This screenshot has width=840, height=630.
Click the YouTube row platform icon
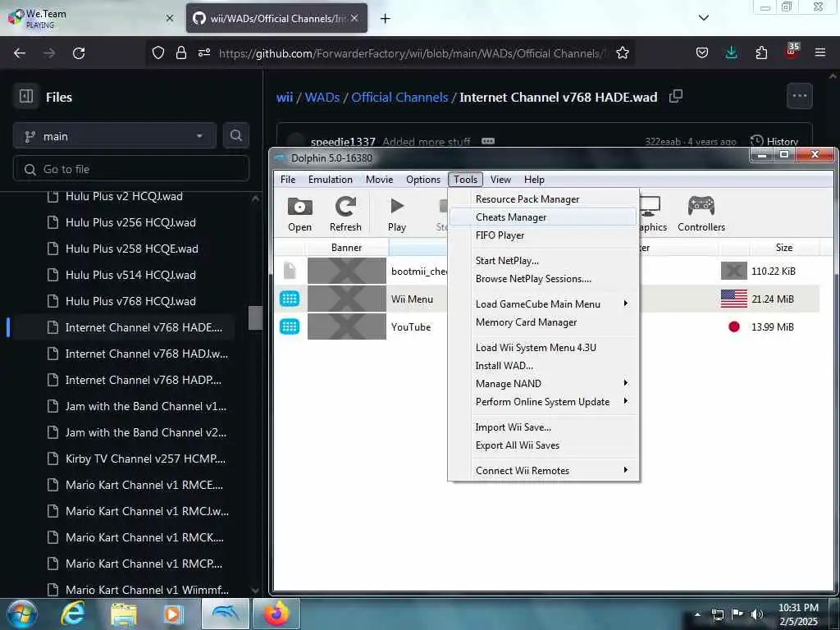[290, 326]
